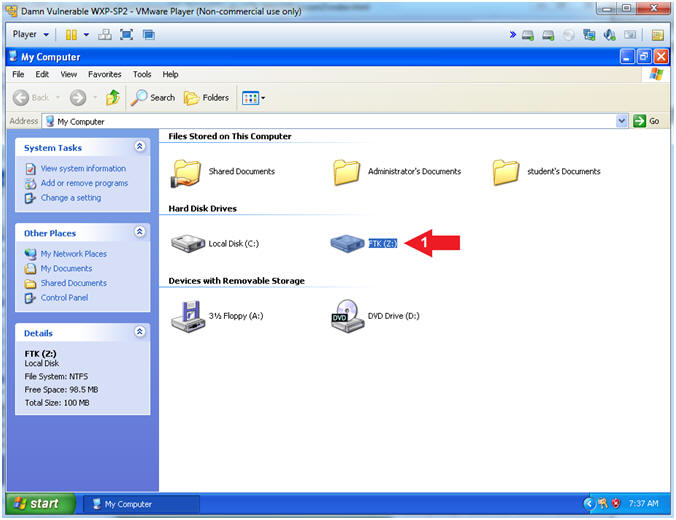Toggle the Folders pane button
The width and height of the screenshot is (676, 520).
(206, 98)
